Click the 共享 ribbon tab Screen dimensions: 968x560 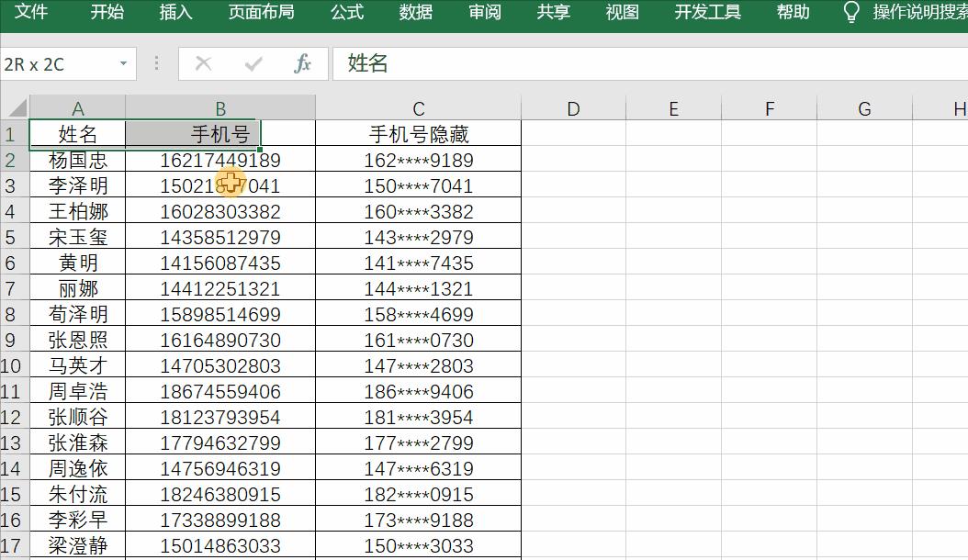point(552,13)
